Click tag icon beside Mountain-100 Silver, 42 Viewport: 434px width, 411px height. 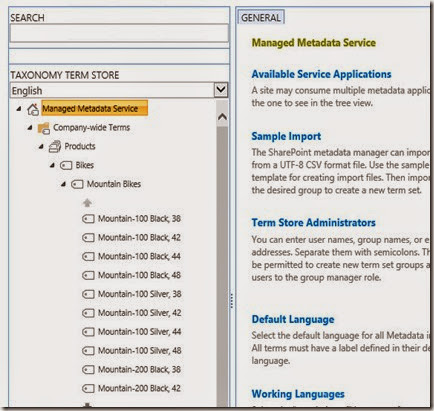point(88,313)
